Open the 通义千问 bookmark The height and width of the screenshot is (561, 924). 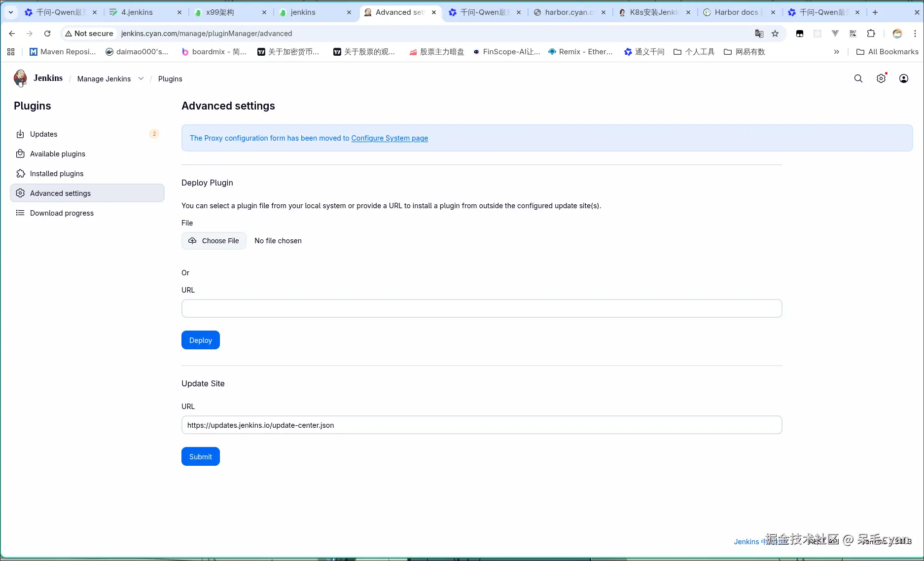tap(644, 52)
